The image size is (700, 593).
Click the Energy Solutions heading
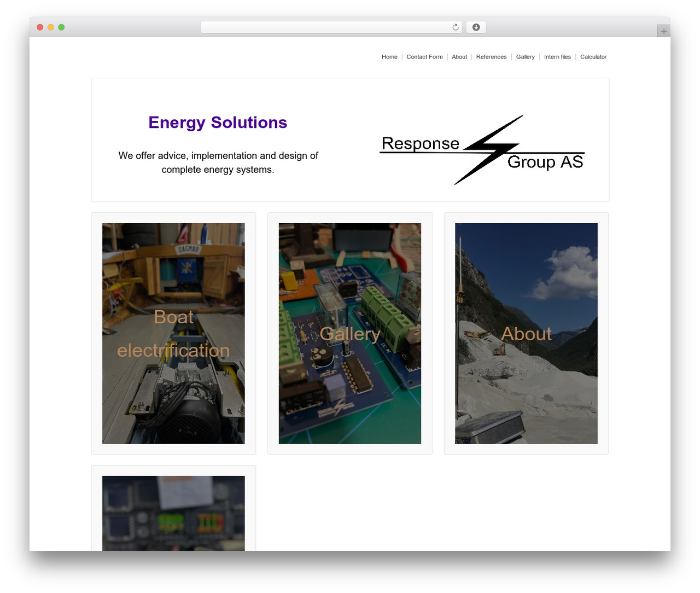(218, 123)
